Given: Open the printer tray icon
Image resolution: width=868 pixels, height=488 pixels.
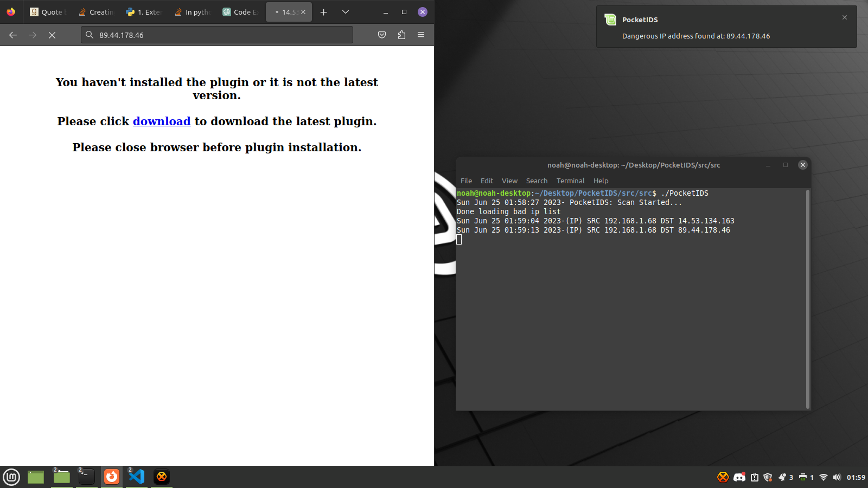Looking at the screenshot, I should [806, 477].
